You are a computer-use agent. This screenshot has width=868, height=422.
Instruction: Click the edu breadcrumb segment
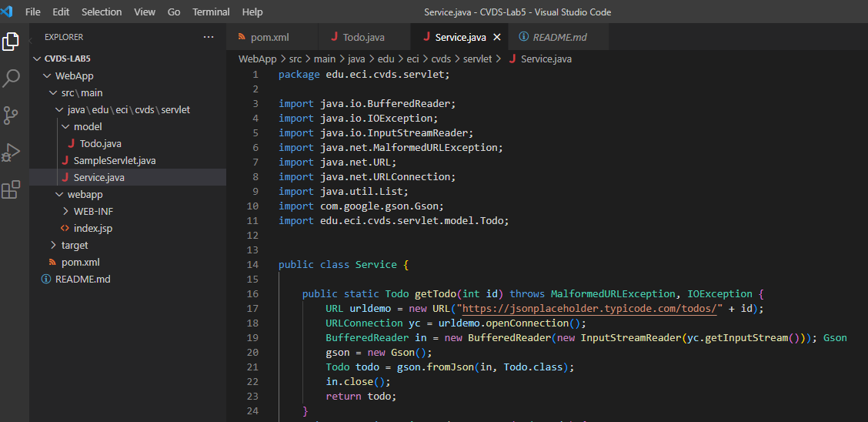(x=386, y=59)
